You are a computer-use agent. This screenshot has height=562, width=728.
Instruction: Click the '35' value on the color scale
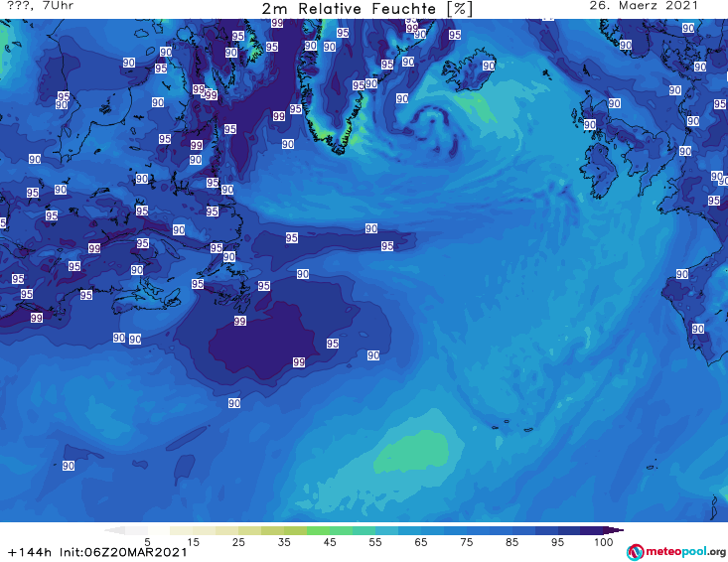(x=284, y=542)
